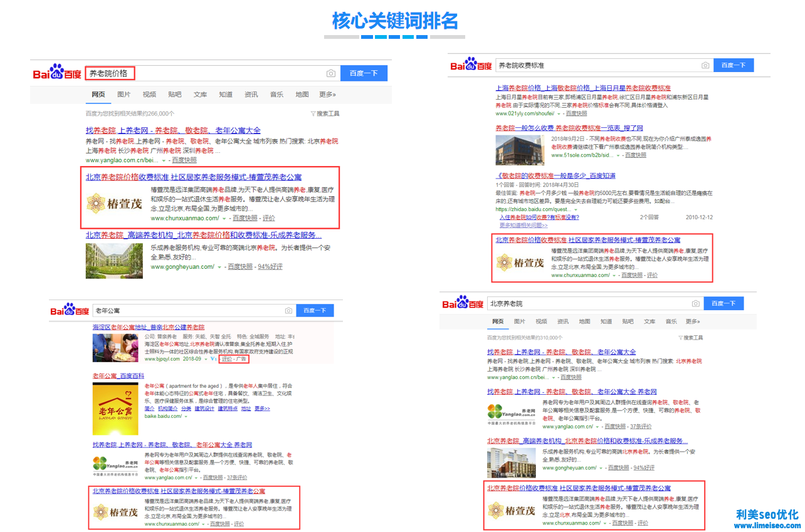Image resolution: width=805 pixels, height=532 pixels.
Task: Click Baidu logo beside 北京养老院 search box
Action: coord(463,303)
